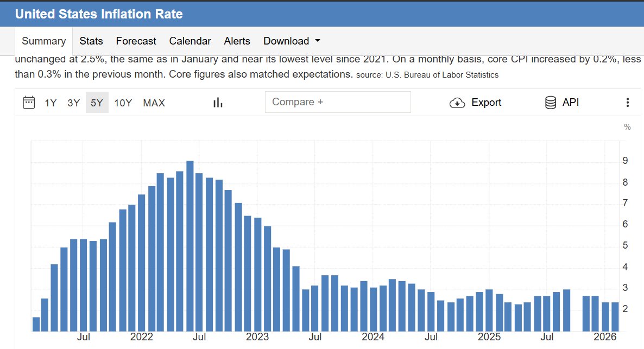
Task: Click the Export button label
Action: tap(487, 102)
